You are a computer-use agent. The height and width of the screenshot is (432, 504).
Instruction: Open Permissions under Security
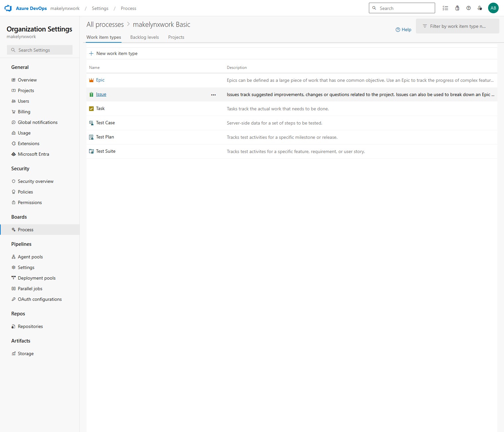40,202
